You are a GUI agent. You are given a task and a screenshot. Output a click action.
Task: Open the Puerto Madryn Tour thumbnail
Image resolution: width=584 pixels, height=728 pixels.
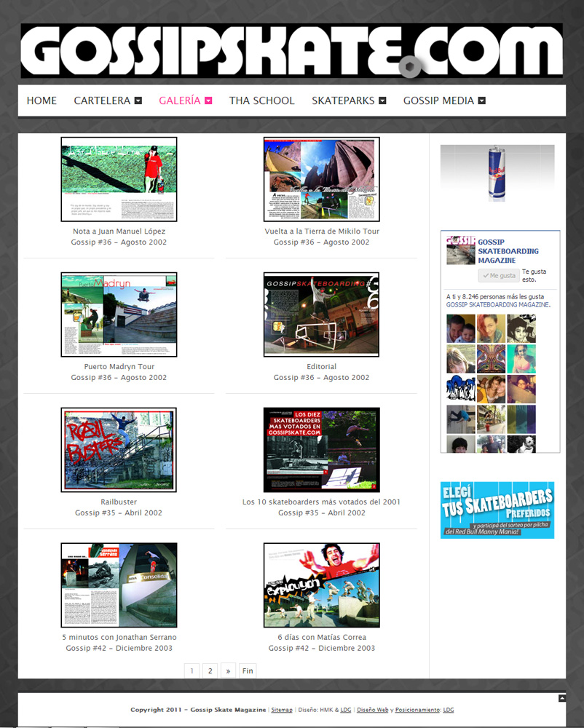(119, 314)
